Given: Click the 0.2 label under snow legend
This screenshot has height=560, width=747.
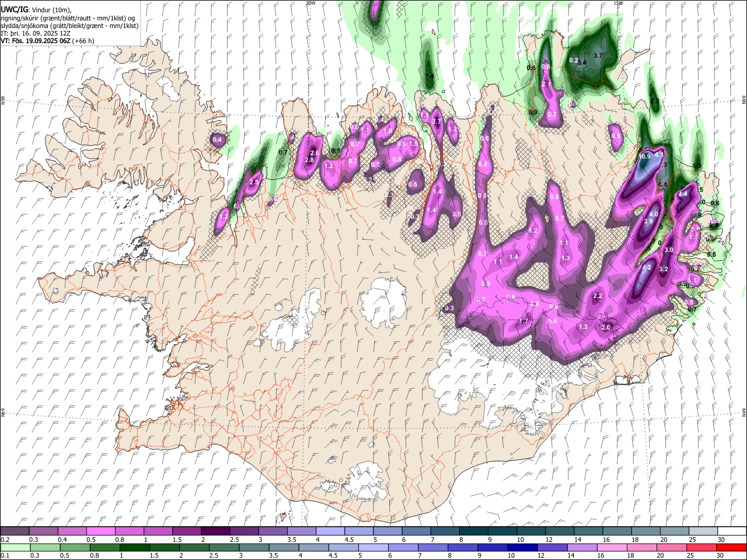Looking at the screenshot, I should (x=5, y=540).
